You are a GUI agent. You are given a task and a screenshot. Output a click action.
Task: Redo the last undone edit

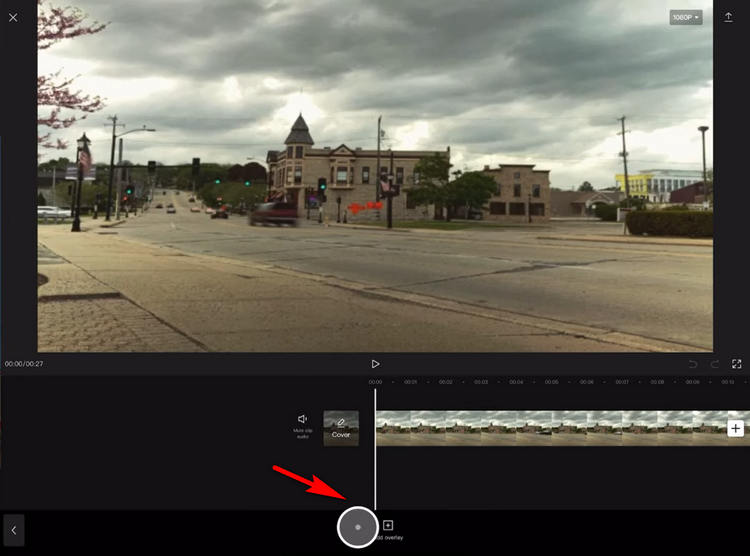[715, 364]
